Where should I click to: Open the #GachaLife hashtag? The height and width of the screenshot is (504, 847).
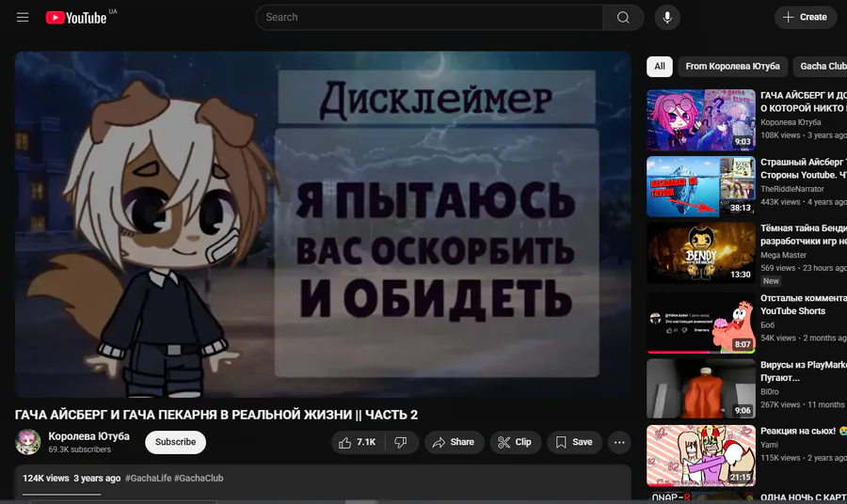[x=148, y=478]
